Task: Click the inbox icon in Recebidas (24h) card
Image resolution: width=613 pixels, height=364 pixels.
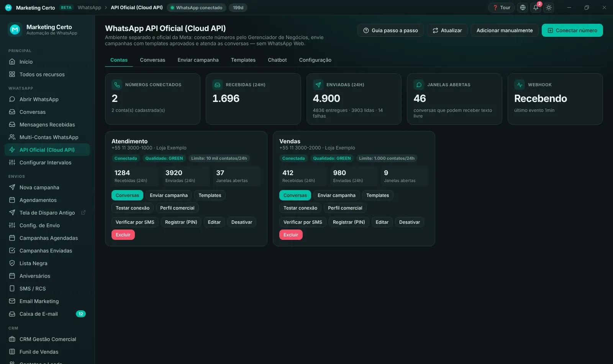Action: tap(218, 85)
